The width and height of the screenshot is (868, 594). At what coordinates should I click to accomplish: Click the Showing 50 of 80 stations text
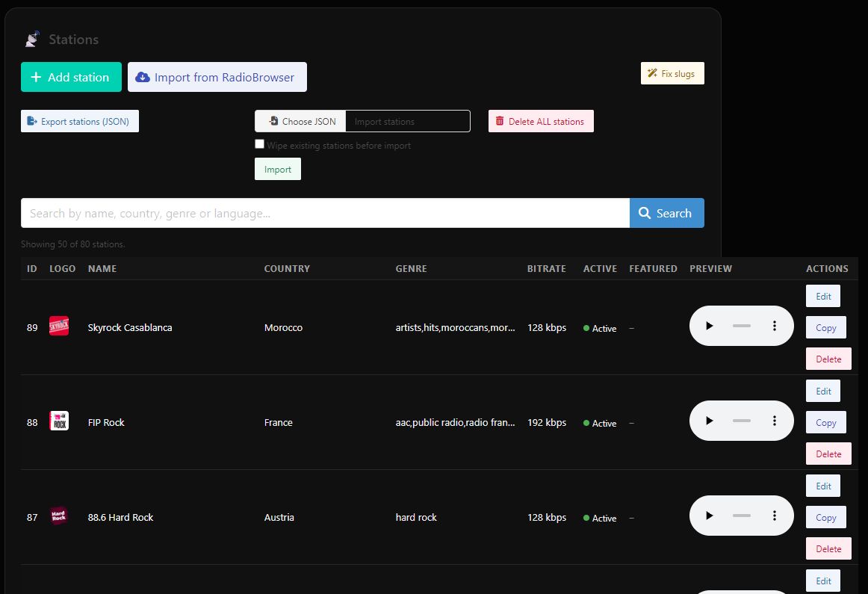(x=72, y=244)
